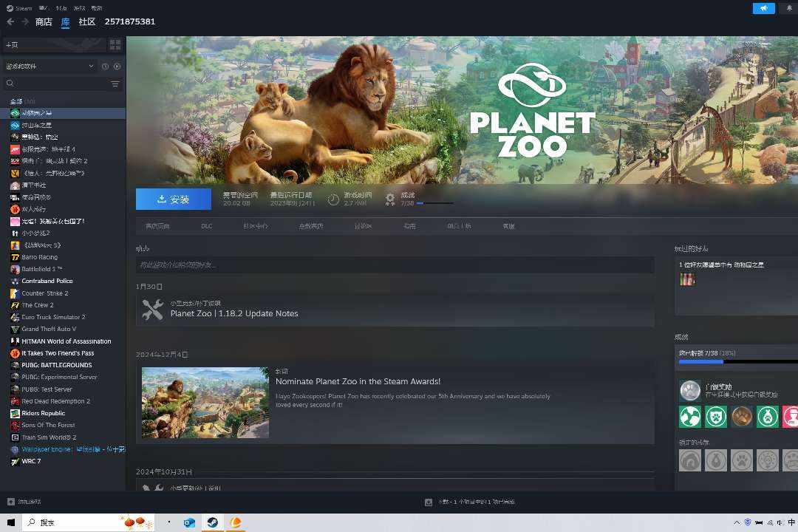
Task: Select Grand Theft Auto V
Action: tap(49, 329)
